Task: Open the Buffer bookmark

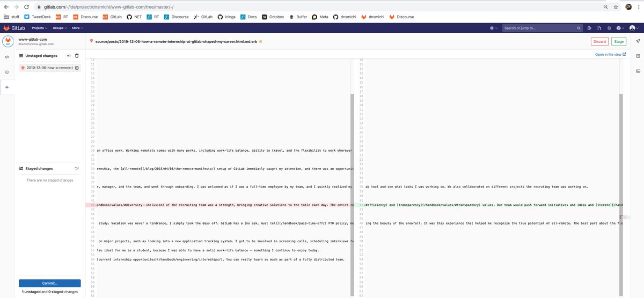Action: point(298,17)
